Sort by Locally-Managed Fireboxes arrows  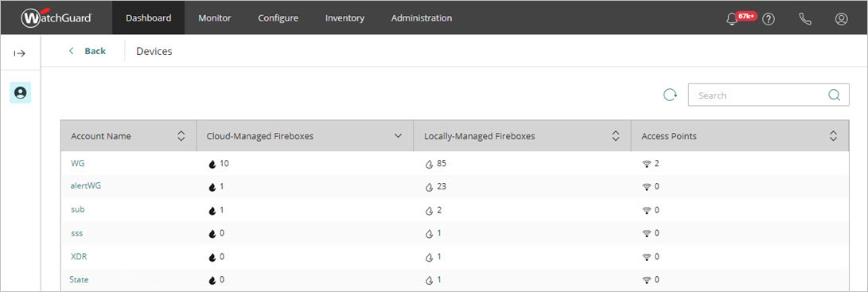[615, 136]
